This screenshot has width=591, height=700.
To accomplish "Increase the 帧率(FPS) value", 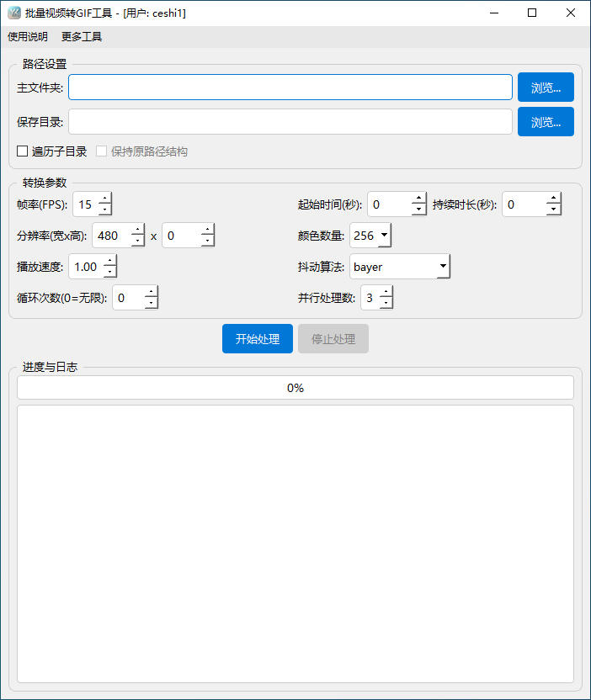I will 105,199.
